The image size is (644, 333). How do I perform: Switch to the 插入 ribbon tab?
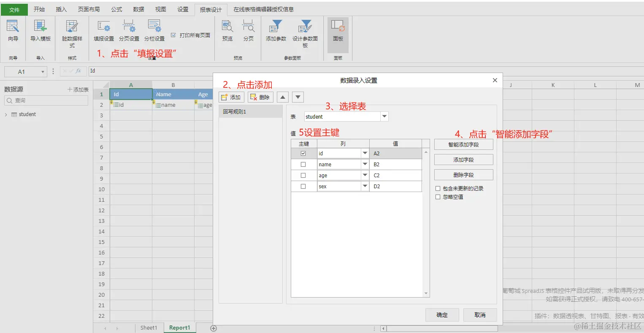tap(61, 9)
